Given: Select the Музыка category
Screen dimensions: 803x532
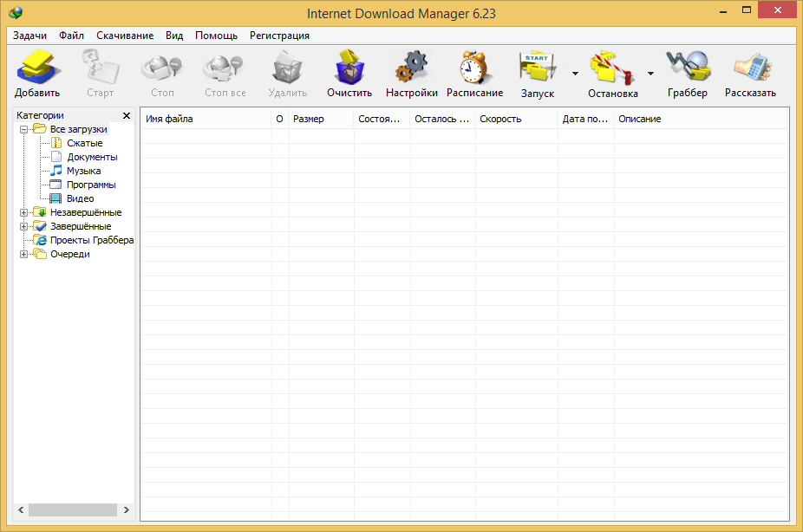Looking at the screenshot, I should 83,171.
